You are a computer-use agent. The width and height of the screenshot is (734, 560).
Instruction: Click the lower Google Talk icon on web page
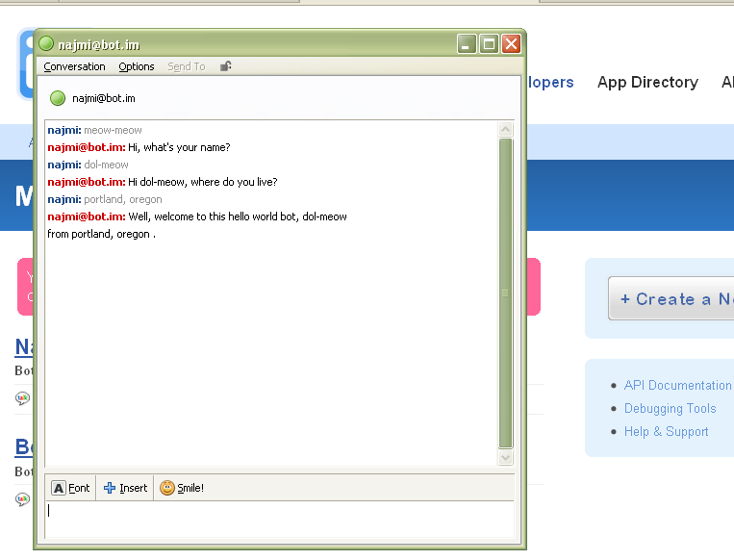22,499
